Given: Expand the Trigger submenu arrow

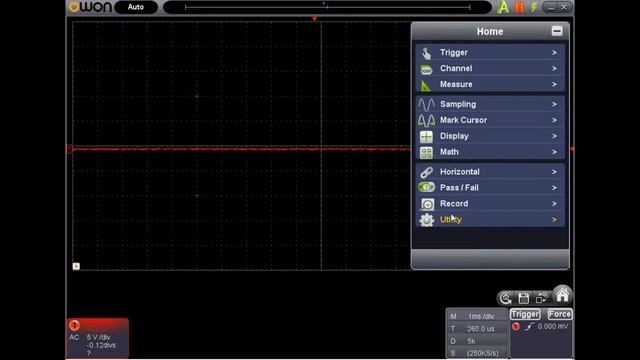Looking at the screenshot, I should coord(554,53).
